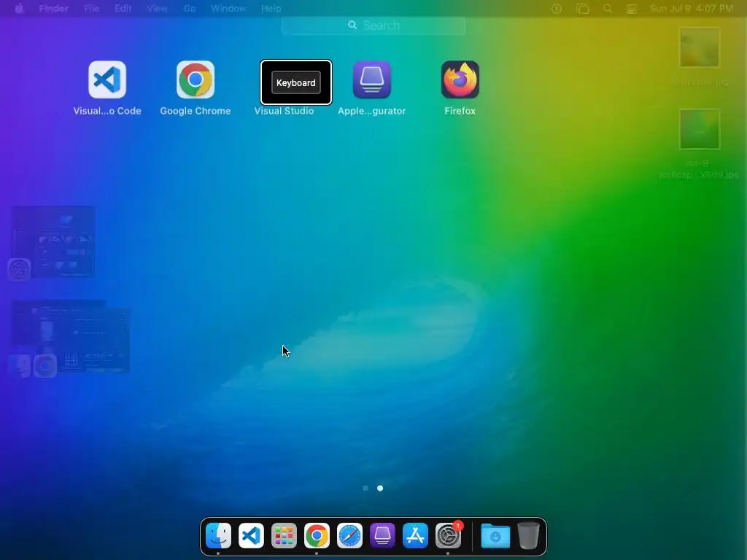Open Visual Studio Code in the Dock
The height and width of the screenshot is (560, 747).
(x=251, y=536)
